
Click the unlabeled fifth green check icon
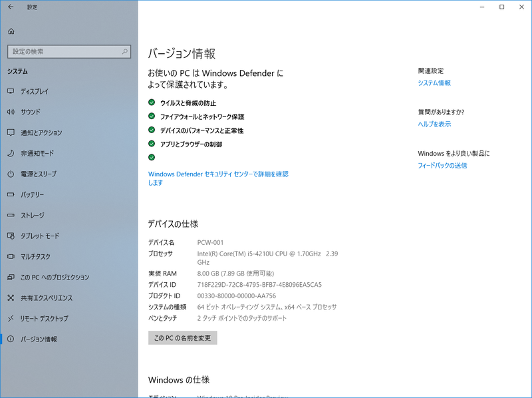pos(152,157)
